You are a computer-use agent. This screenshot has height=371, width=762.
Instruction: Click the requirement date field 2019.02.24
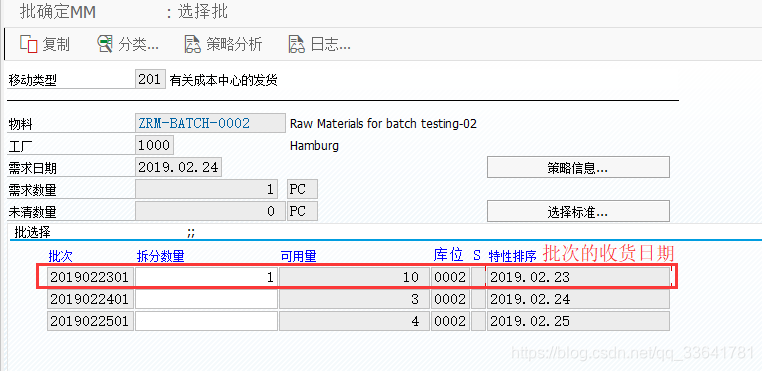click(179, 167)
